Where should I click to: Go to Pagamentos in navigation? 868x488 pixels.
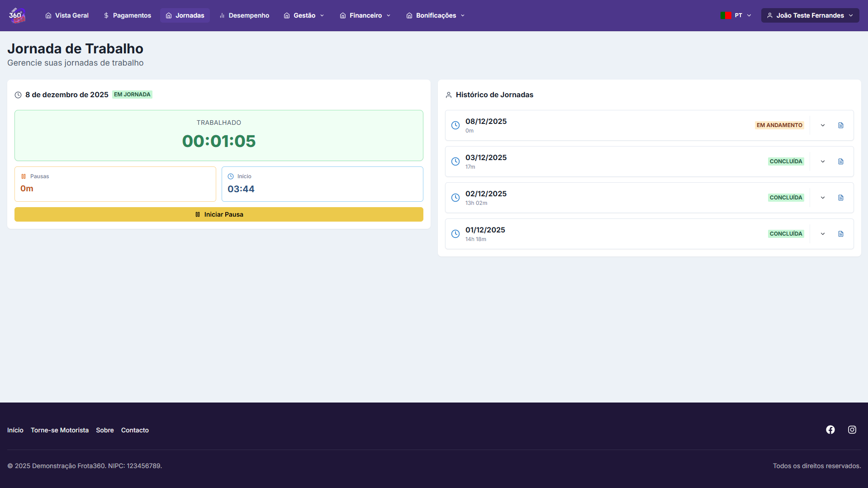click(x=127, y=15)
